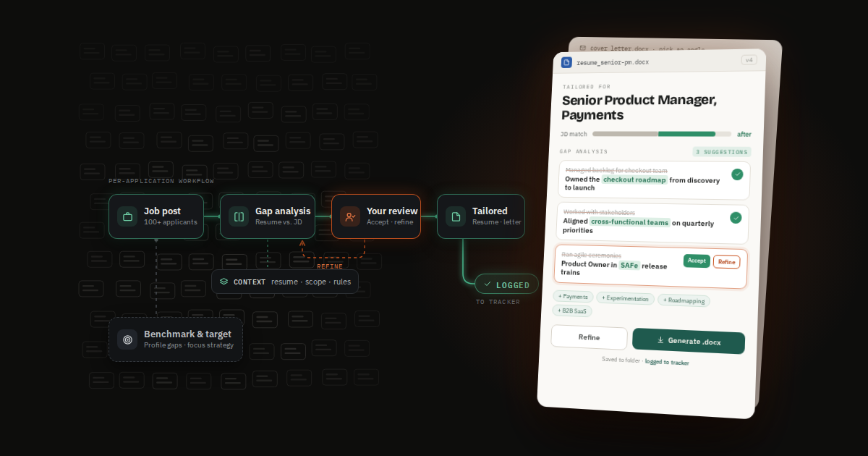Click the TO TRACKER caption
Image resolution: width=868 pixels, height=456 pixels.
(x=498, y=302)
